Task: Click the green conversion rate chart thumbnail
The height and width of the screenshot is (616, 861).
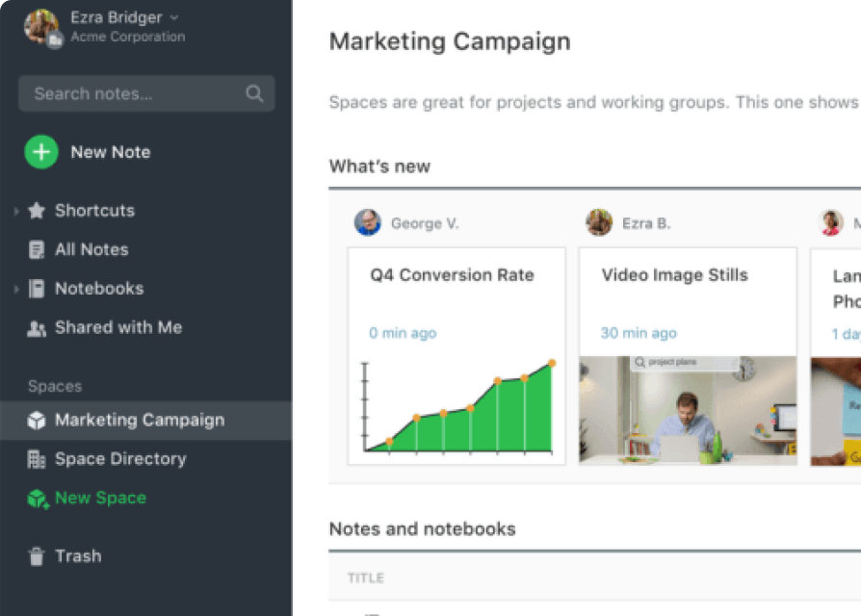Action: 457,406
